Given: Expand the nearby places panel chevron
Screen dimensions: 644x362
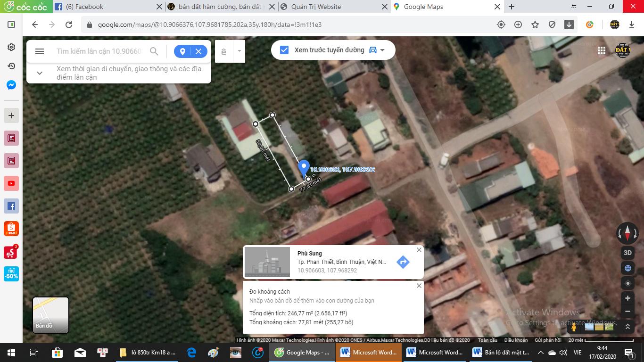Looking at the screenshot, I should [40, 73].
